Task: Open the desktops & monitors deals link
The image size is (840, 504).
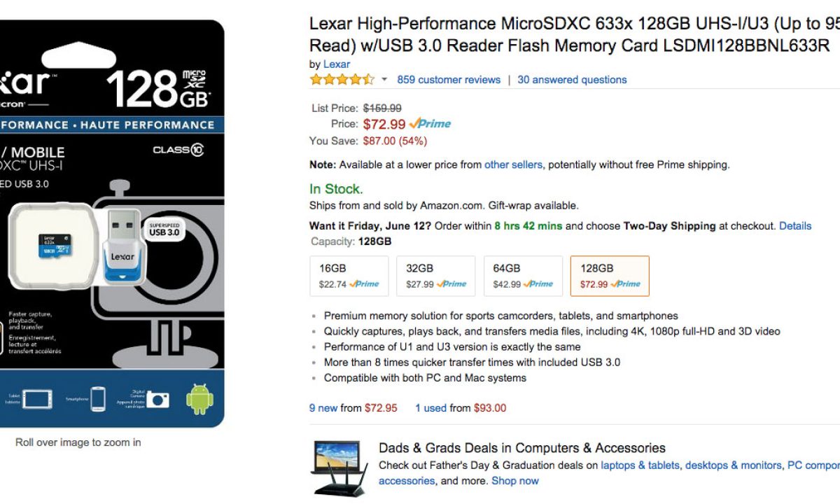Action: 733,465
